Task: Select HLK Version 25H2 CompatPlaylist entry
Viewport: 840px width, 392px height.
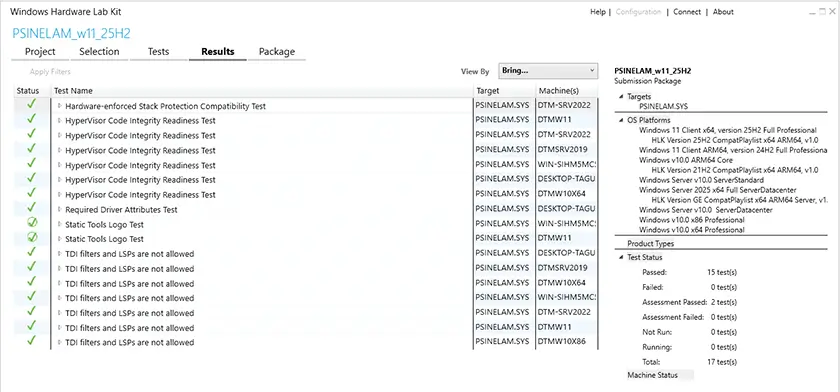Action: pos(734,140)
